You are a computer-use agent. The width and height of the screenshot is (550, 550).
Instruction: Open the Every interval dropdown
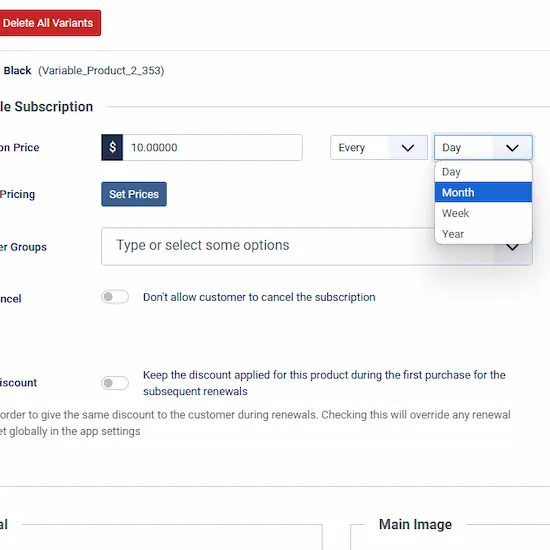(379, 147)
